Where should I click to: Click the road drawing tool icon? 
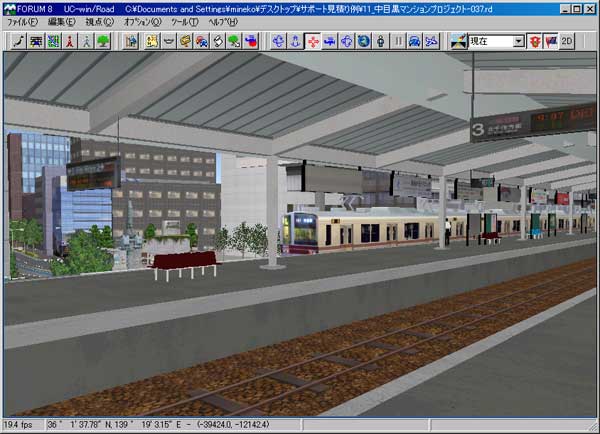coord(17,41)
